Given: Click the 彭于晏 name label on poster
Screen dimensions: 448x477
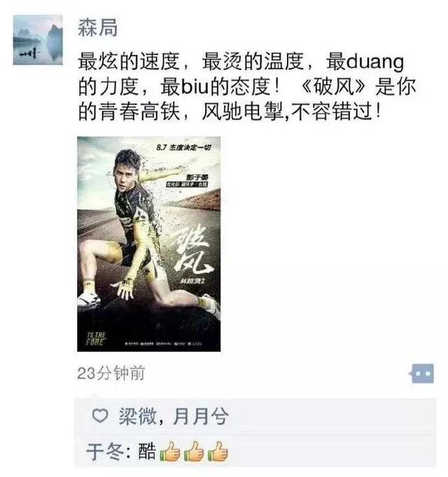Looking at the screenshot, I should (197, 177).
